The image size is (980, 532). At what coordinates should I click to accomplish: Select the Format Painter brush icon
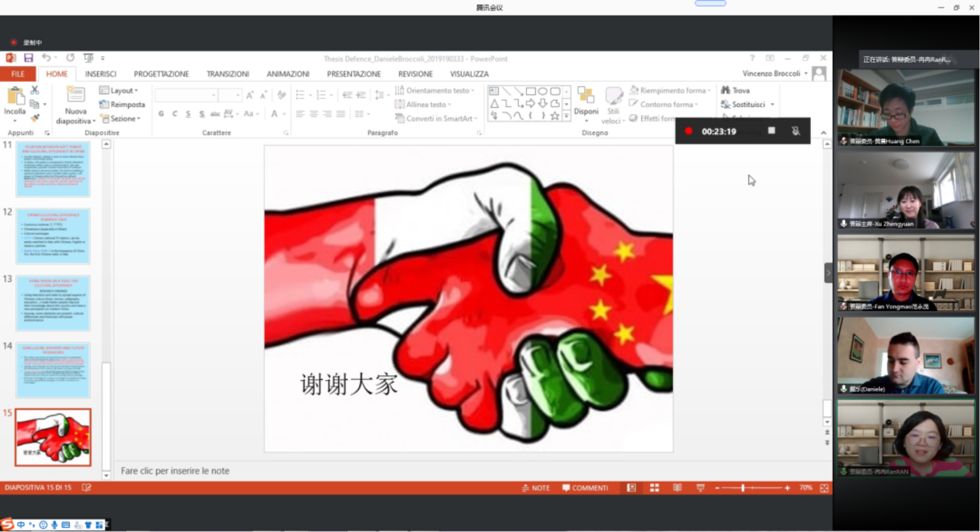35,118
